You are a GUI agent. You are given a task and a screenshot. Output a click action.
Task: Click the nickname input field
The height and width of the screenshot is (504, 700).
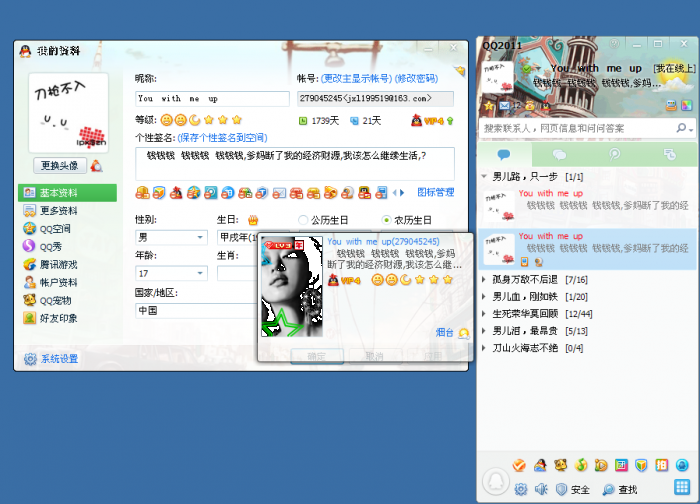212,99
